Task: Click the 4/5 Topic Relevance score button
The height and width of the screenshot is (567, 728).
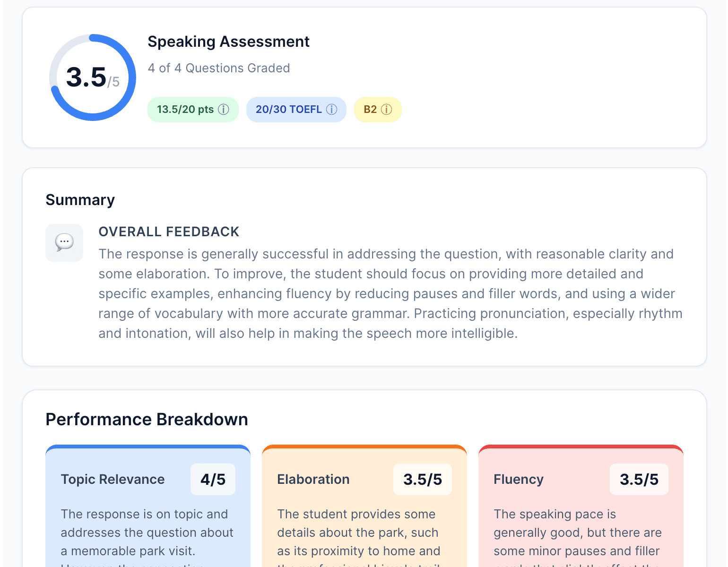Action: pyautogui.click(x=213, y=479)
